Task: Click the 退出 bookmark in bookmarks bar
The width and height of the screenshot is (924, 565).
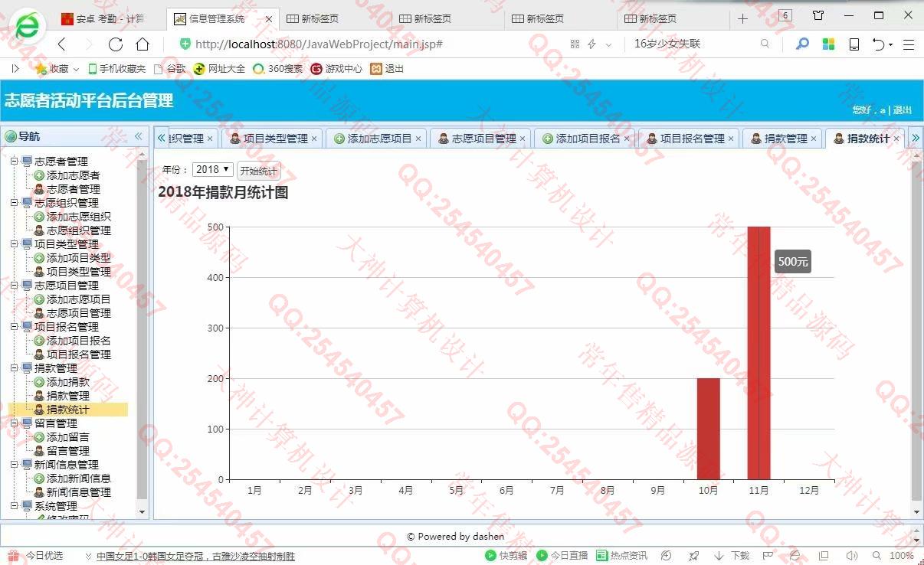Action: point(387,69)
